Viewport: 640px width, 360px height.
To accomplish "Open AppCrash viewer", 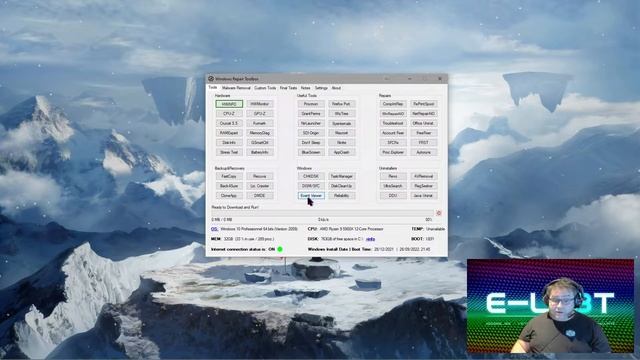I will point(342,152).
